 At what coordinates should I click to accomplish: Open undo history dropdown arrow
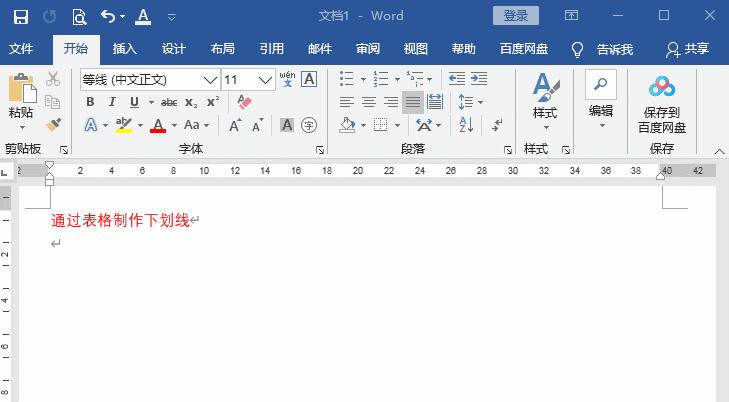[x=122, y=17]
